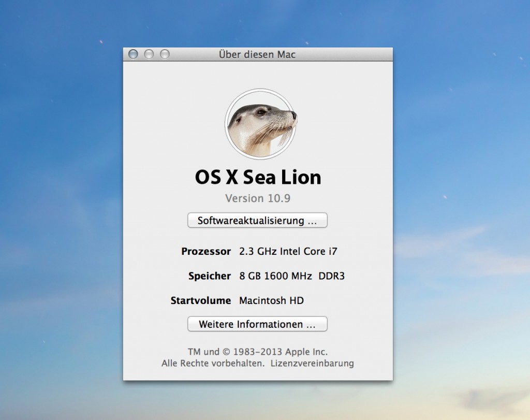Select the Macintosh HD value
Screen dimensions: 530x420
[271, 300]
